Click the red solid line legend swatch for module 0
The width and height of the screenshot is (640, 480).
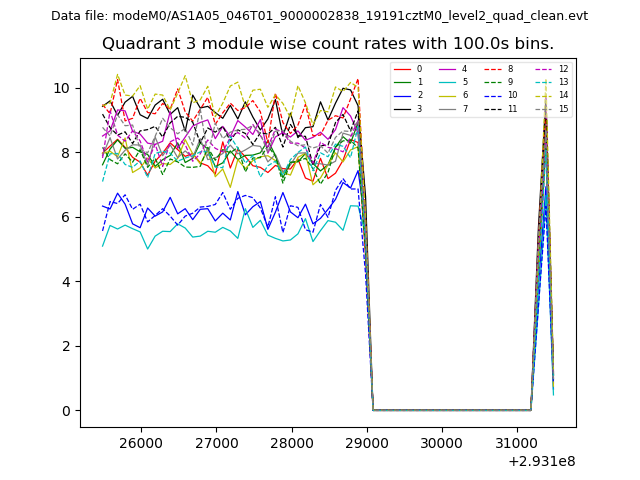(401, 69)
